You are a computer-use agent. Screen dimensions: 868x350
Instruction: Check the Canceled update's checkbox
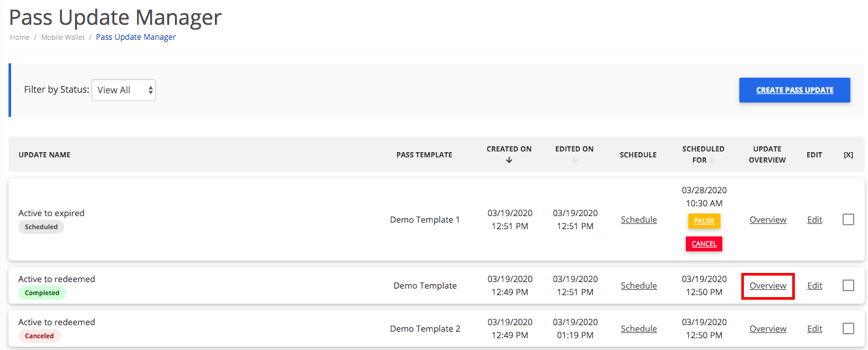pyautogui.click(x=848, y=328)
